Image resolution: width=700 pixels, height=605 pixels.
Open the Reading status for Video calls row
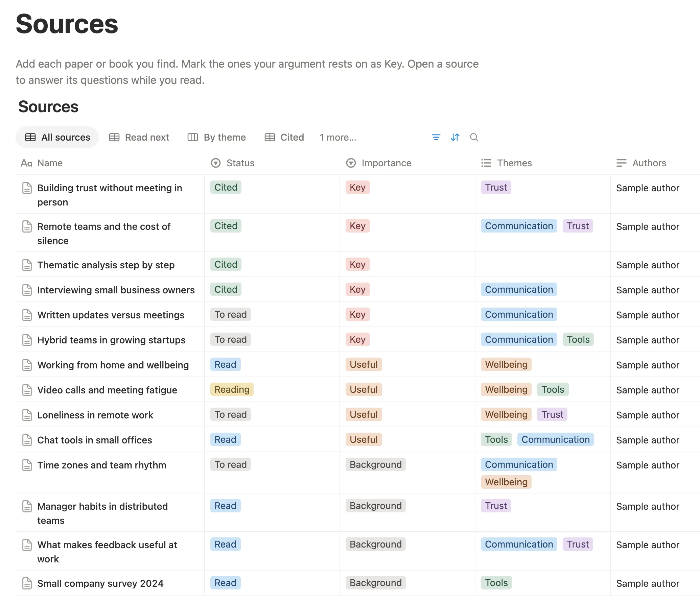point(232,389)
